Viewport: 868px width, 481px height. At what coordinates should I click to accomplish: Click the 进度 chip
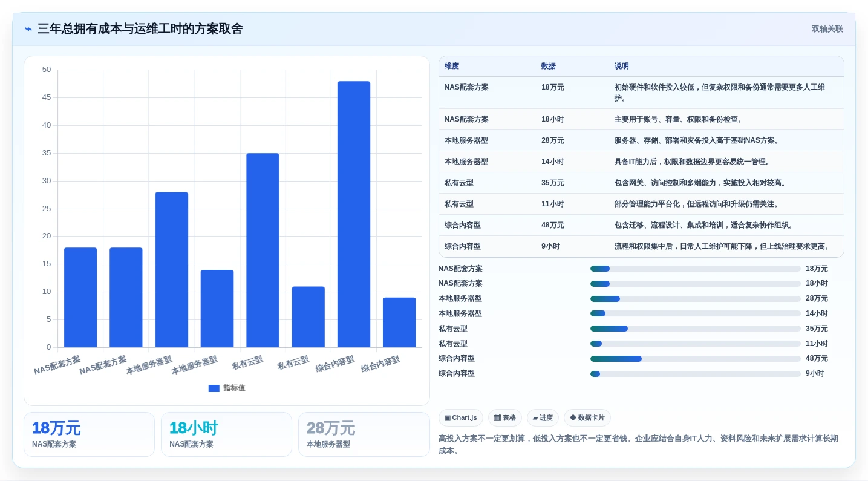tap(543, 418)
